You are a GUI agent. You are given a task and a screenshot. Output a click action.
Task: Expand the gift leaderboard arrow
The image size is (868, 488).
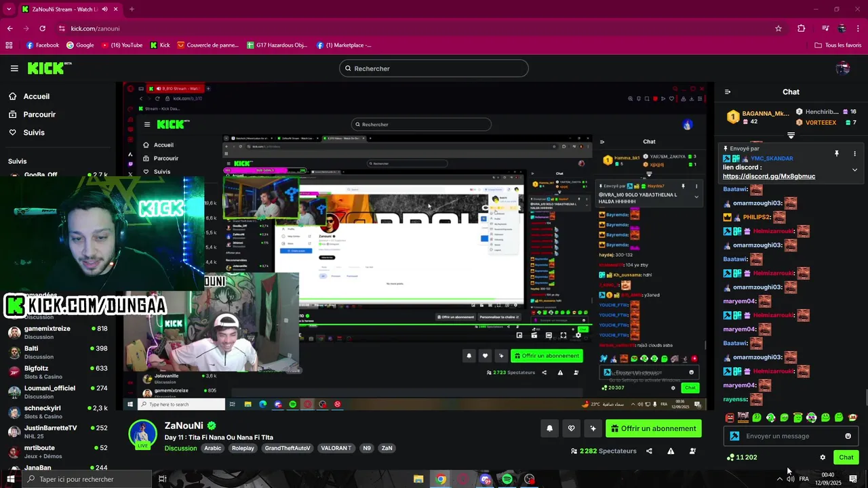(x=791, y=136)
